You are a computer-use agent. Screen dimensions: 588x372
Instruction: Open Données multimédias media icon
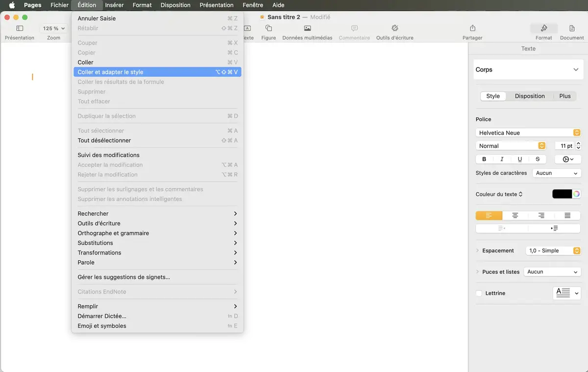pos(307,29)
